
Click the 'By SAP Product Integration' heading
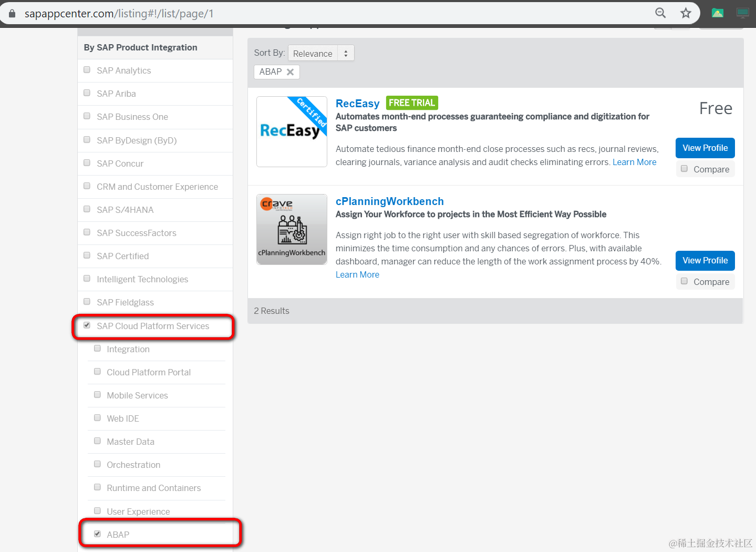pos(140,47)
